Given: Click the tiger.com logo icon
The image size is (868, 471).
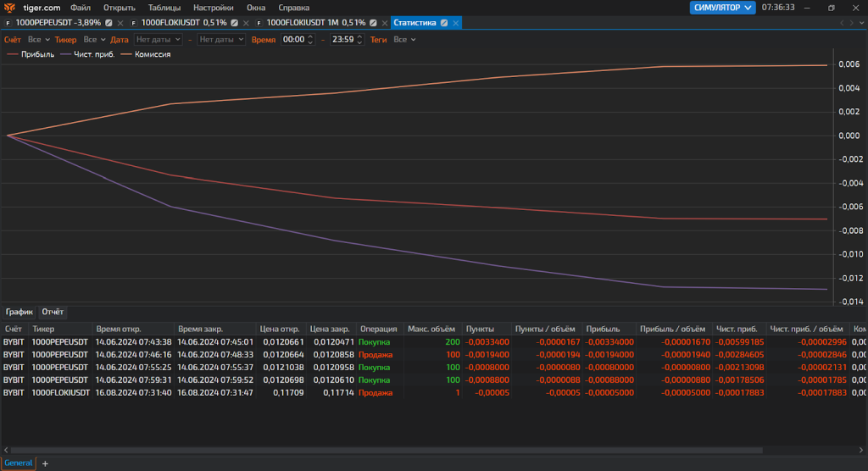Looking at the screenshot, I should 9,8.
